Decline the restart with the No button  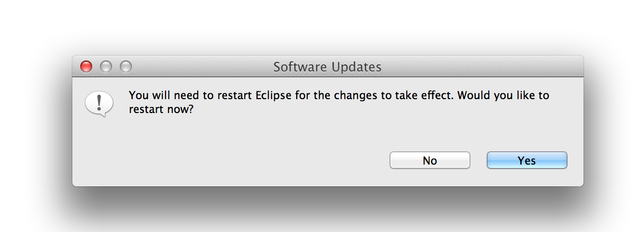pos(429,160)
